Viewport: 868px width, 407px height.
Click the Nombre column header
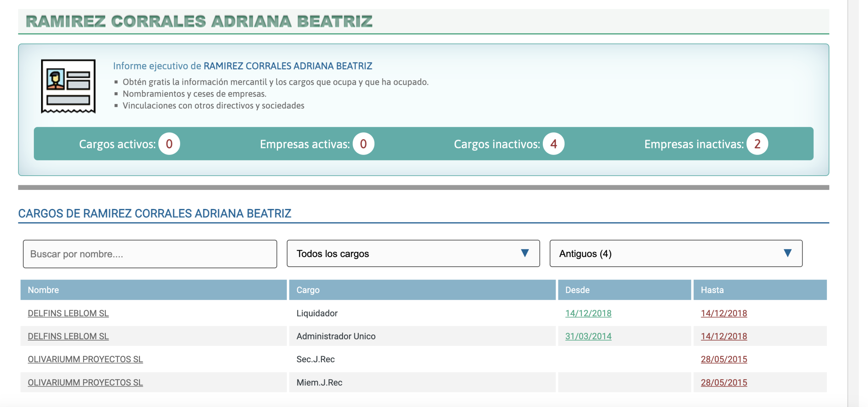pos(43,290)
